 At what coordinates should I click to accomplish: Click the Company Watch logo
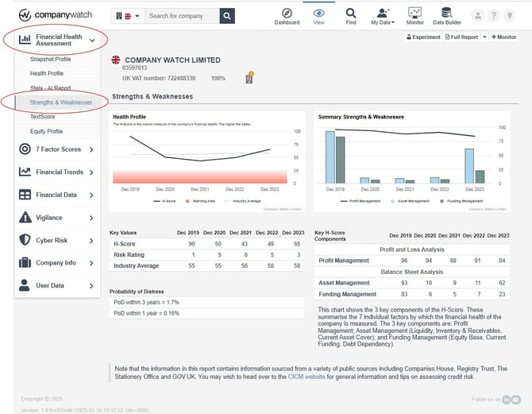click(x=56, y=15)
